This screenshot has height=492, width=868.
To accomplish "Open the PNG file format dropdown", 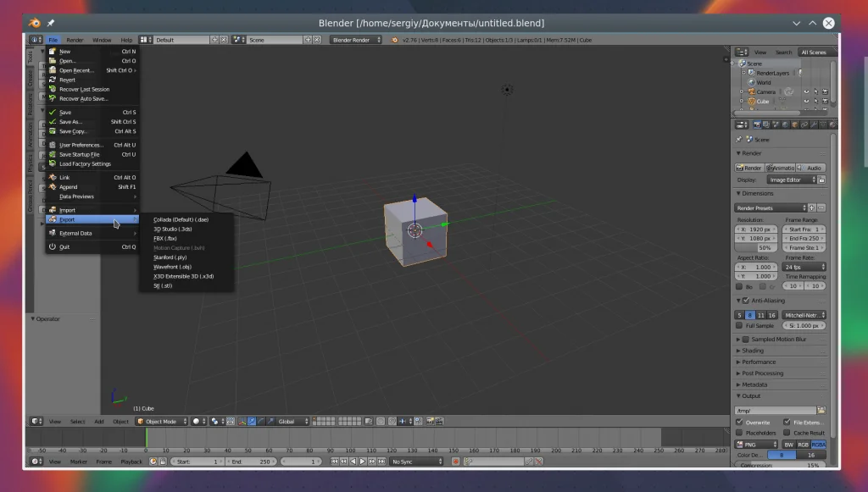I will coord(756,444).
